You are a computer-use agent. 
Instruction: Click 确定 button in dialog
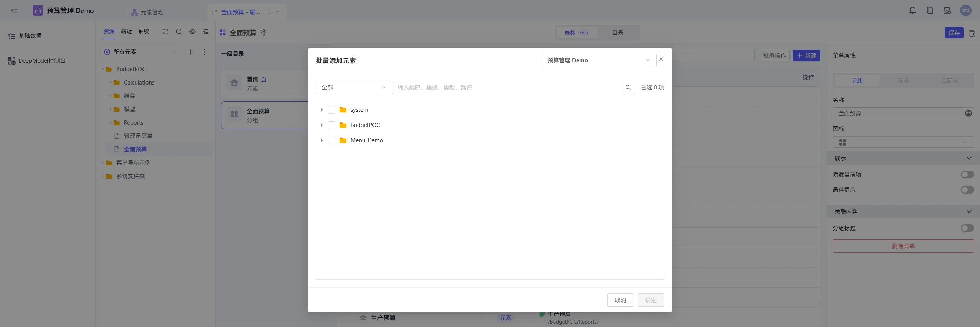pyautogui.click(x=650, y=300)
